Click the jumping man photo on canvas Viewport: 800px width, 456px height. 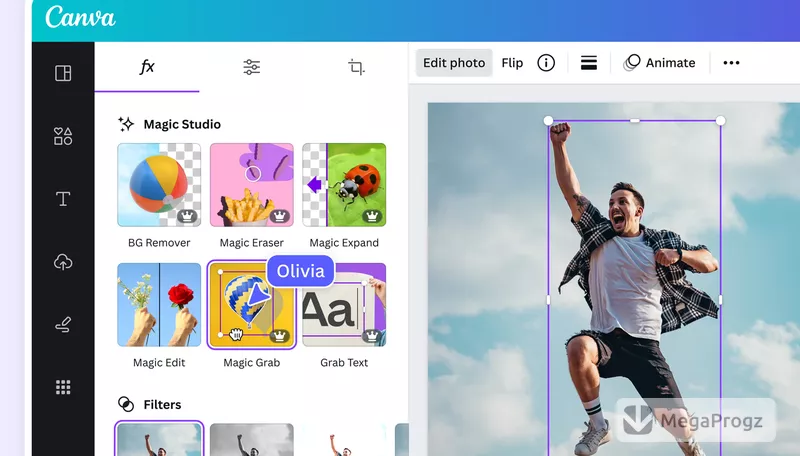(635, 288)
